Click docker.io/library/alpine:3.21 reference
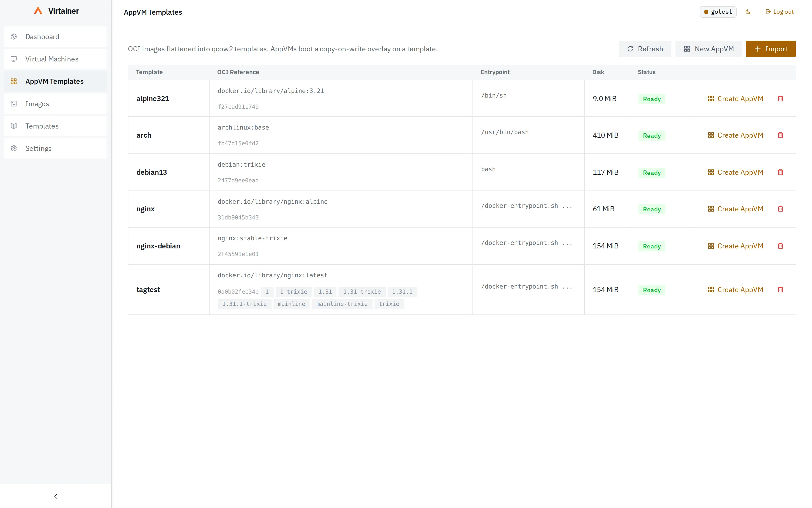812x508 pixels. [271, 91]
